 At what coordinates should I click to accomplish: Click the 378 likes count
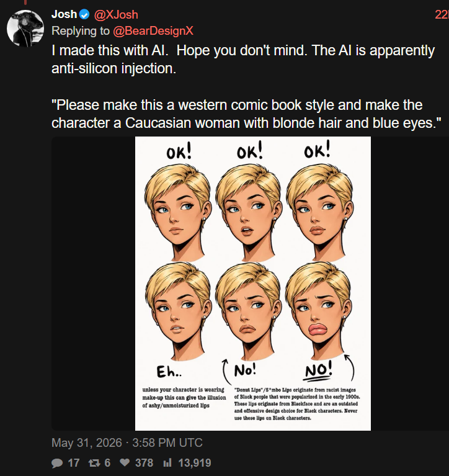click(x=144, y=463)
